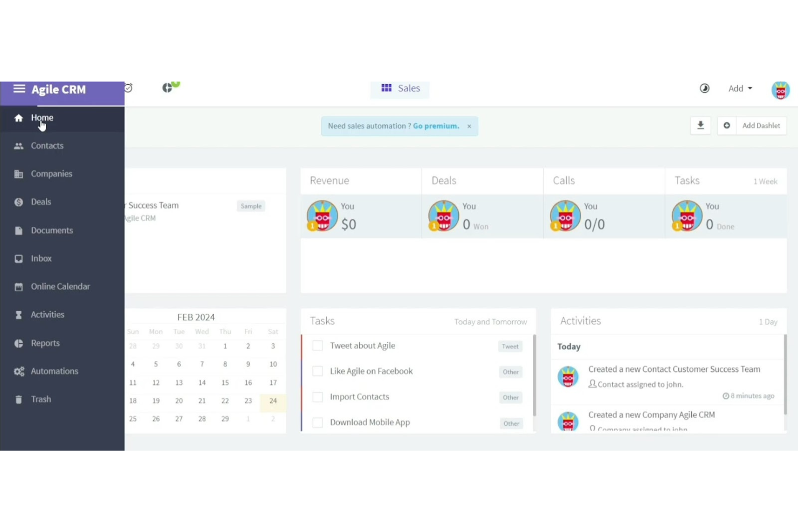Click the theme contrast icon near Add
The width and height of the screenshot is (798, 532).
[705, 88]
